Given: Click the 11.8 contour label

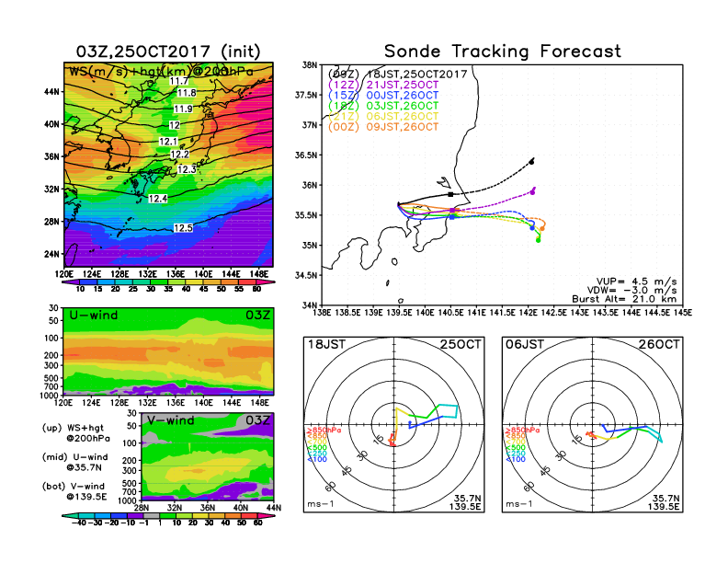Looking at the screenshot, I should [x=187, y=93].
